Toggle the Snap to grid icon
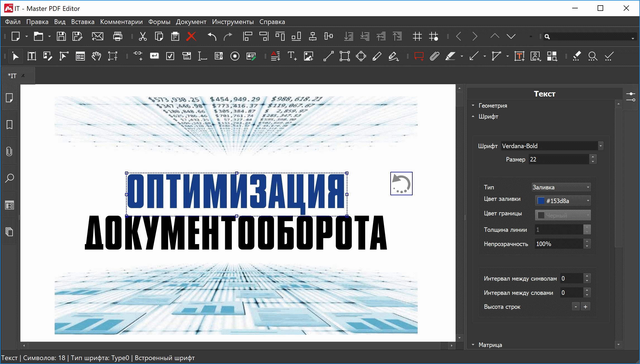Image resolution: width=640 pixels, height=364 pixels. click(x=434, y=36)
